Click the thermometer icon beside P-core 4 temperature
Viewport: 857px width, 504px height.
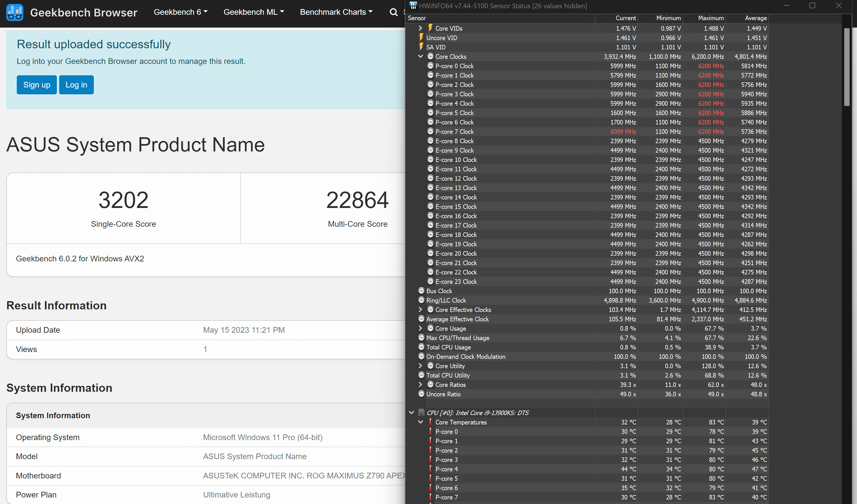[430, 469]
